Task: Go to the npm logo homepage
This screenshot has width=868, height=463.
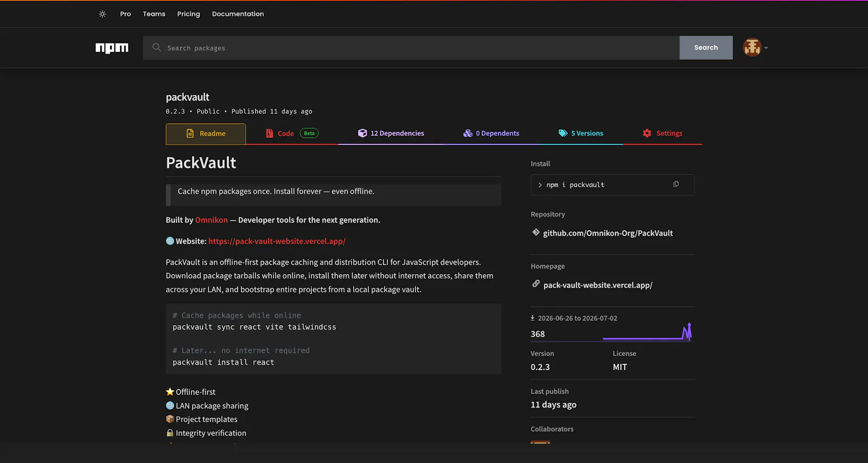Action: tap(112, 48)
